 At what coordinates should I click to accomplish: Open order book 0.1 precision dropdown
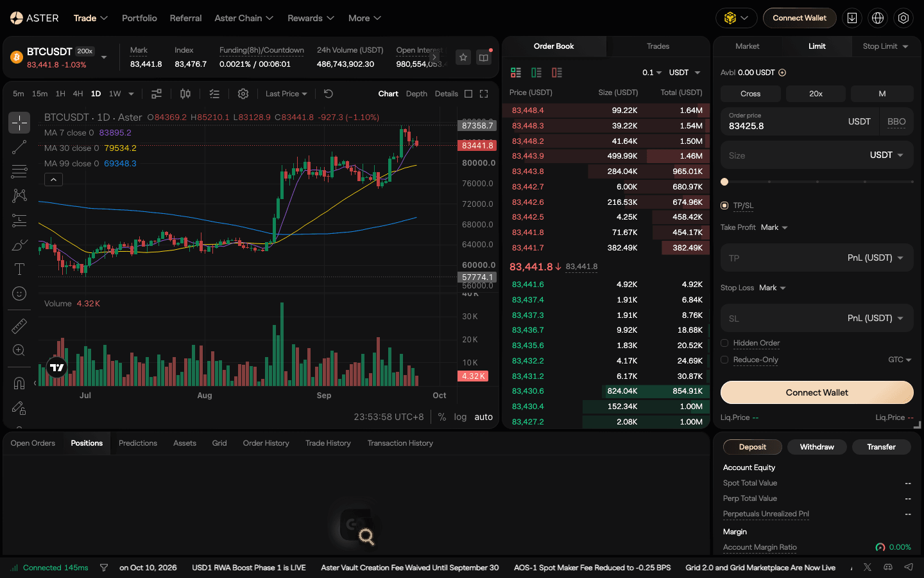click(652, 73)
